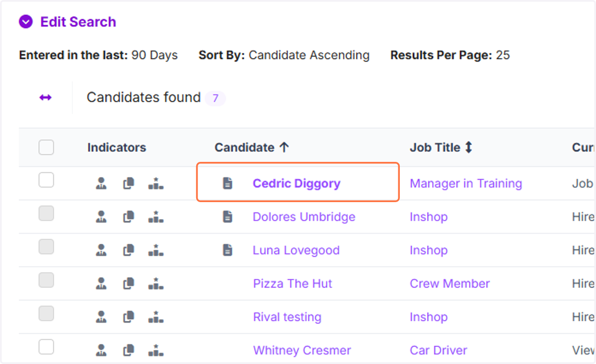Click person indicator icon for Rival testing
This screenshot has width=596, height=364.
101,317
